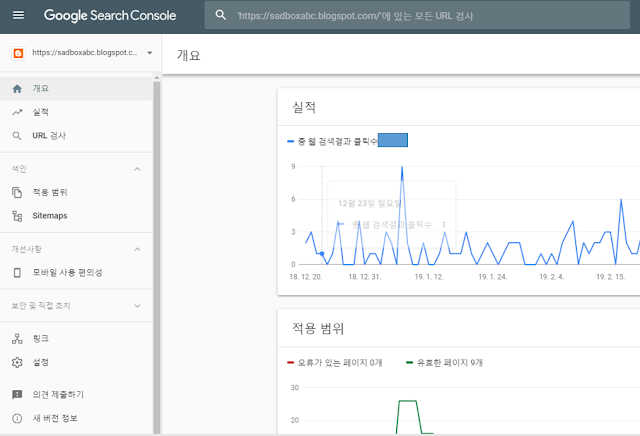Open the 실적 performance menu item

pyautogui.click(x=76, y=112)
